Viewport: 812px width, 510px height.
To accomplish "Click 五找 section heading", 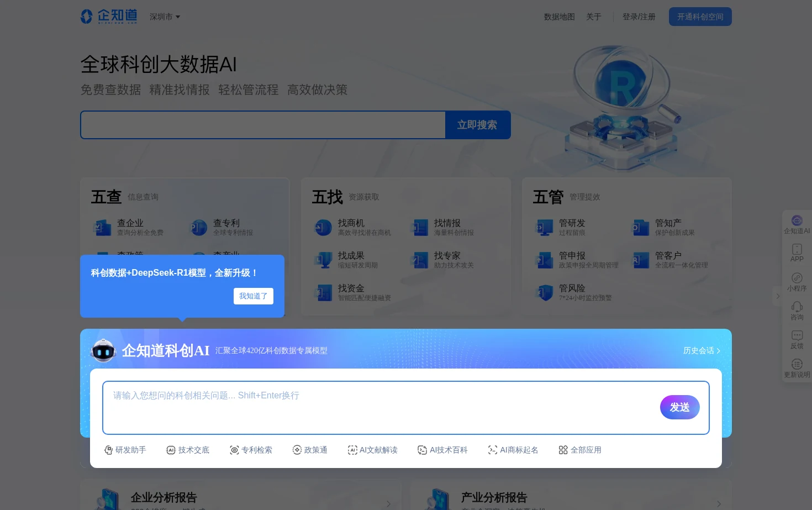I will click(327, 197).
